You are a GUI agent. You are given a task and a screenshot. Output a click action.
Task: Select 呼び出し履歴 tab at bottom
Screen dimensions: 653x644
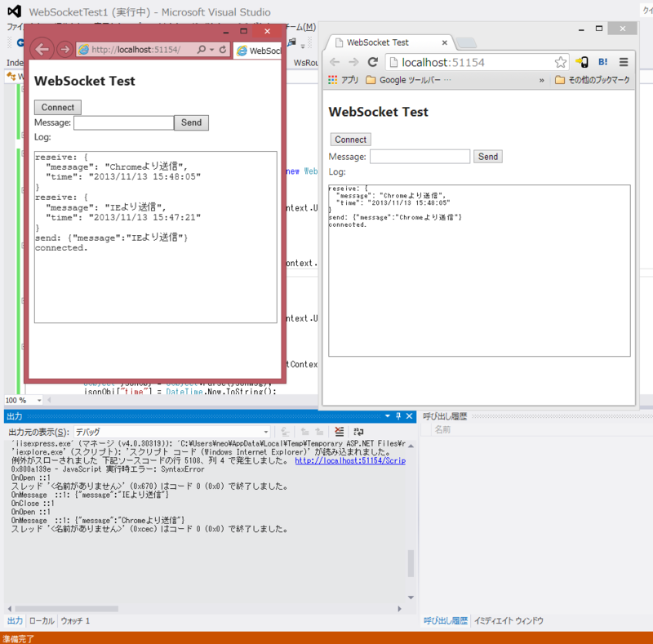pos(445,620)
